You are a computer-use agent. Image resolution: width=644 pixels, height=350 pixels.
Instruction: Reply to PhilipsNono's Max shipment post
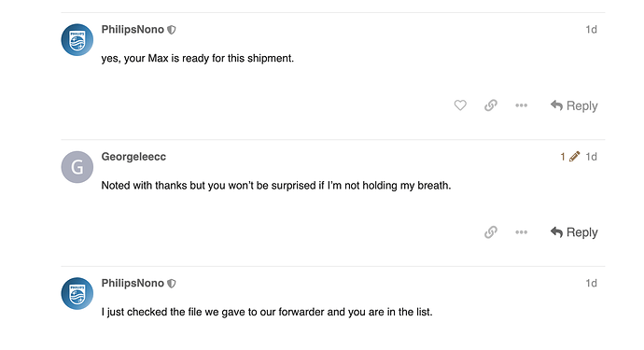click(574, 105)
